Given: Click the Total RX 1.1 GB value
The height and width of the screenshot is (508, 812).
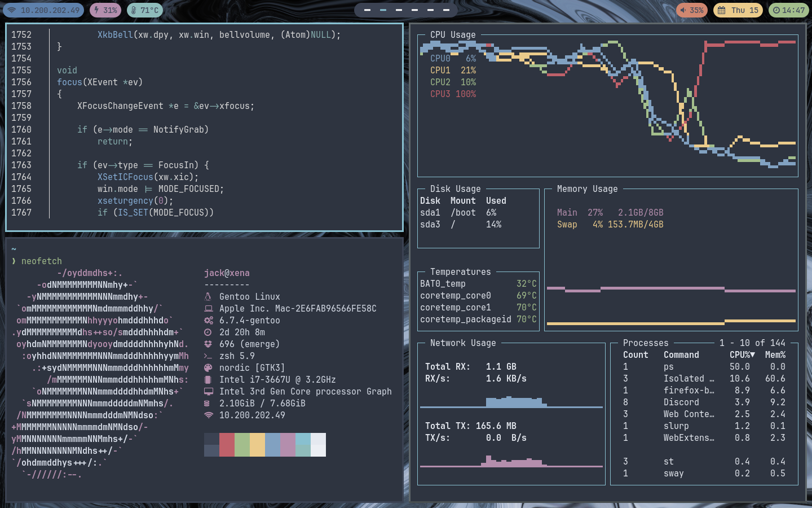Looking at the screenshot, I should click(501, 366).
